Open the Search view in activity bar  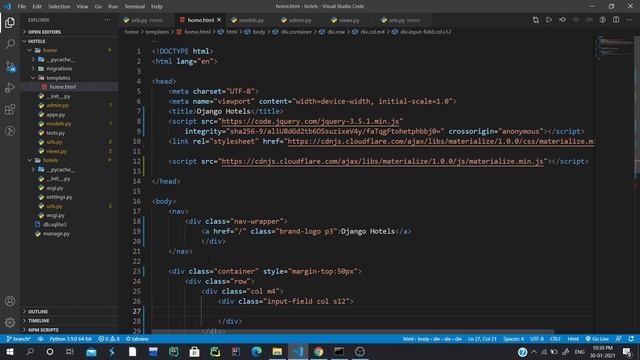[x=10, y=44]
